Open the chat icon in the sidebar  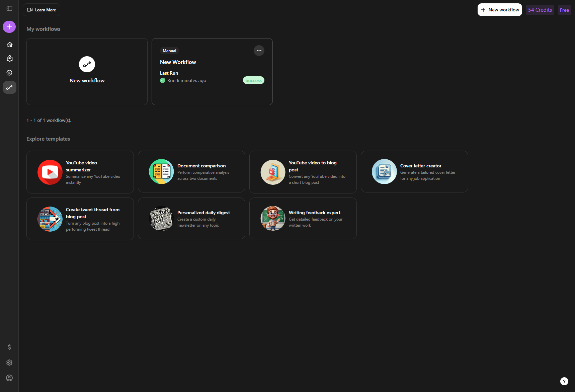pyautogui.click(x=9, y=73)
